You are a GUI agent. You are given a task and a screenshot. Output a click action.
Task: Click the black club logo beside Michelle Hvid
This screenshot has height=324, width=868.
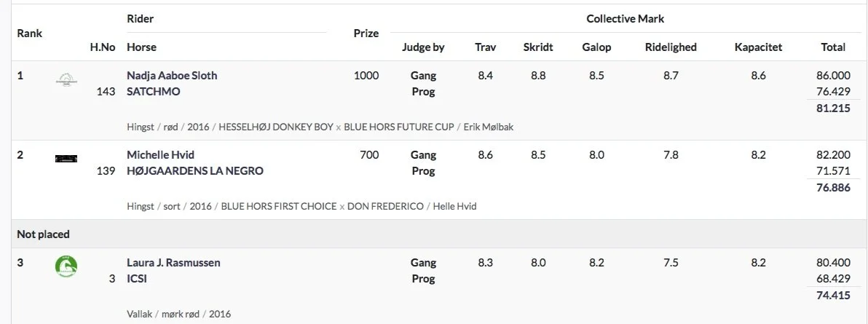click(66, 159)
